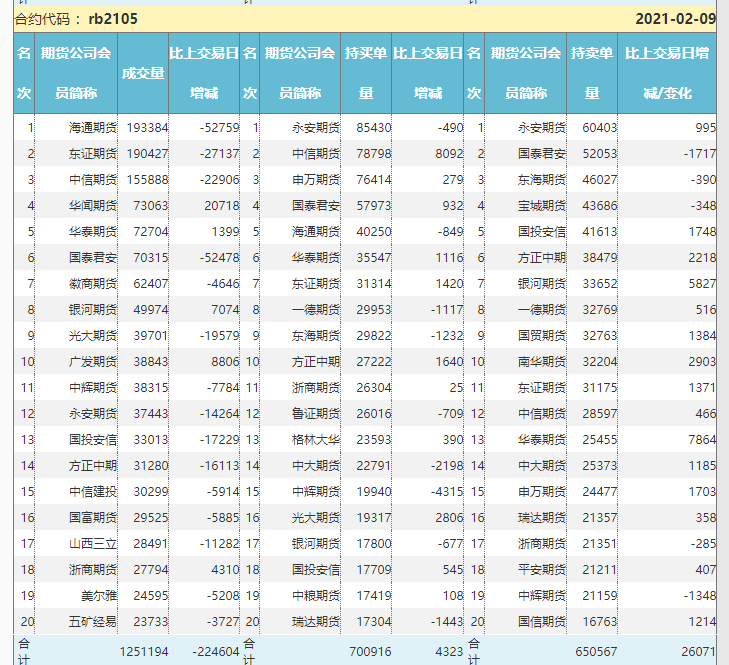Click short position value 21357
Screen dimensions: 729x665
[600, 518]
